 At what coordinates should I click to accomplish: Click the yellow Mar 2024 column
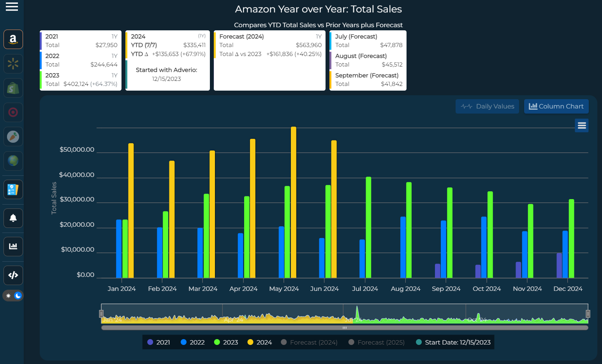pyautogui.click(x=212, y=214)
